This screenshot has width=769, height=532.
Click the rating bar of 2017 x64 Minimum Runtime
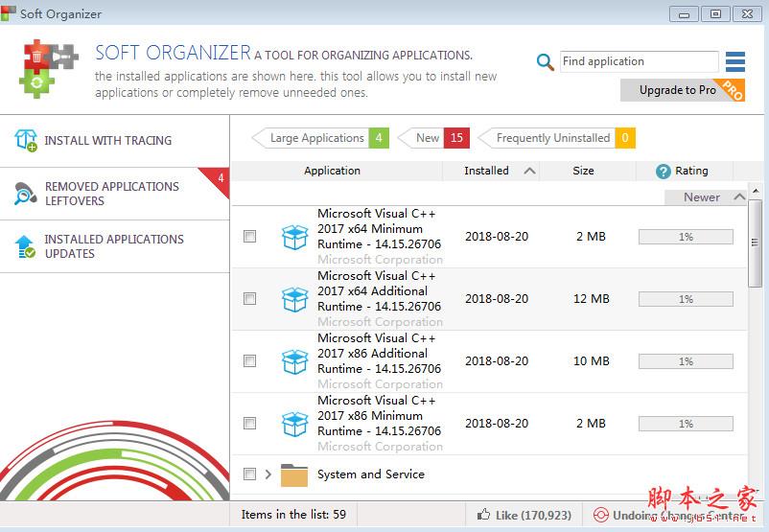[686, 237]
